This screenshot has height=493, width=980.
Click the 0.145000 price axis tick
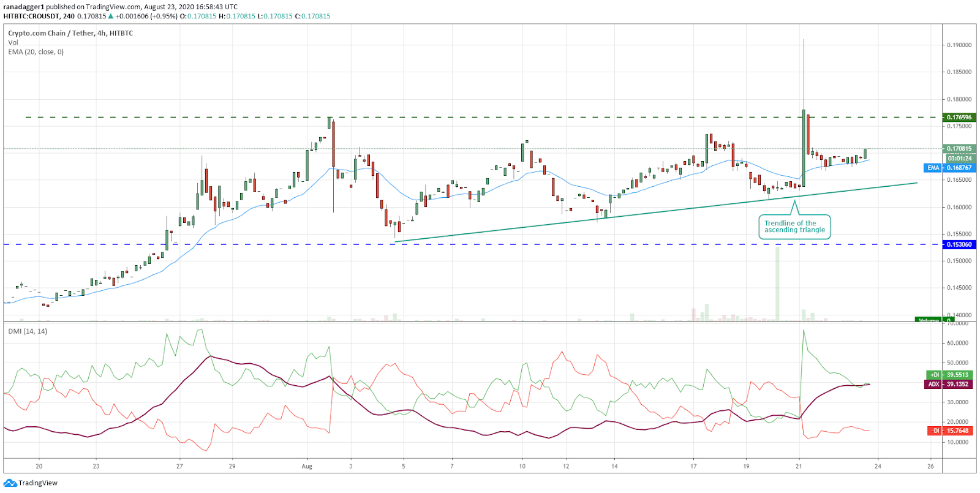click(x=959, y=288)
